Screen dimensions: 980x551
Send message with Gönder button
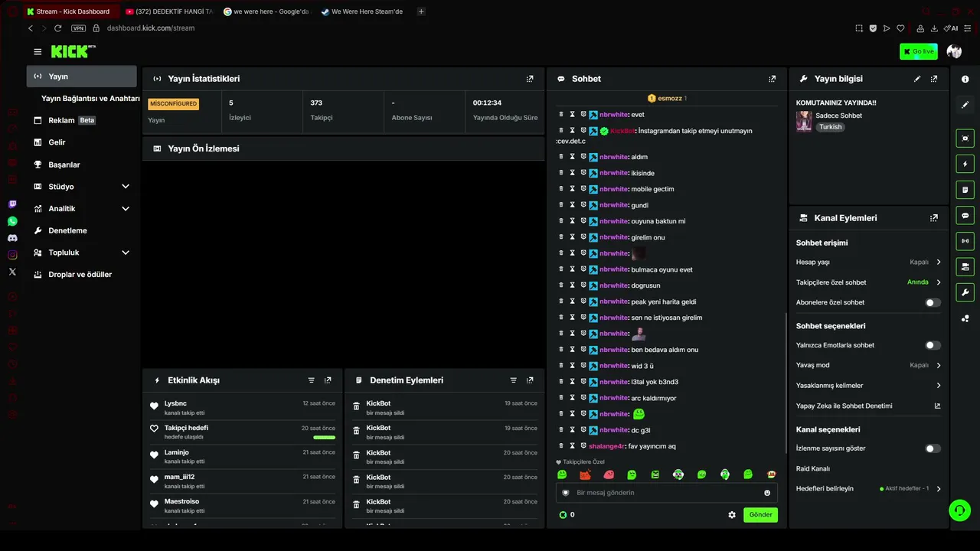[760, 515]
